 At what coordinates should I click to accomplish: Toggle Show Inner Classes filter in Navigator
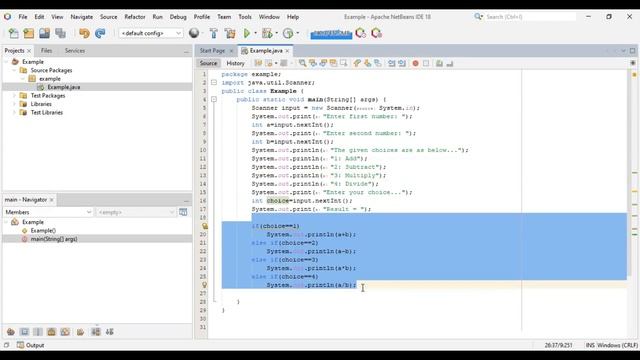65,332
